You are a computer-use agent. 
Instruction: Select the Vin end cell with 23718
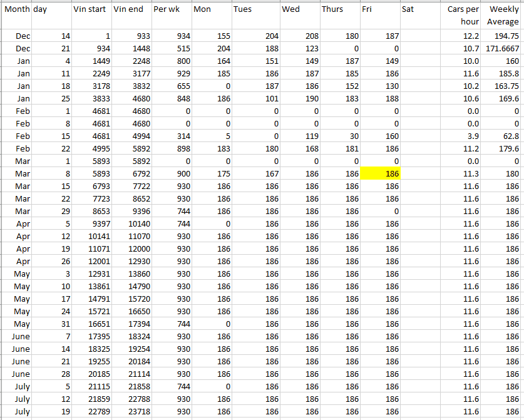(131, 412)
